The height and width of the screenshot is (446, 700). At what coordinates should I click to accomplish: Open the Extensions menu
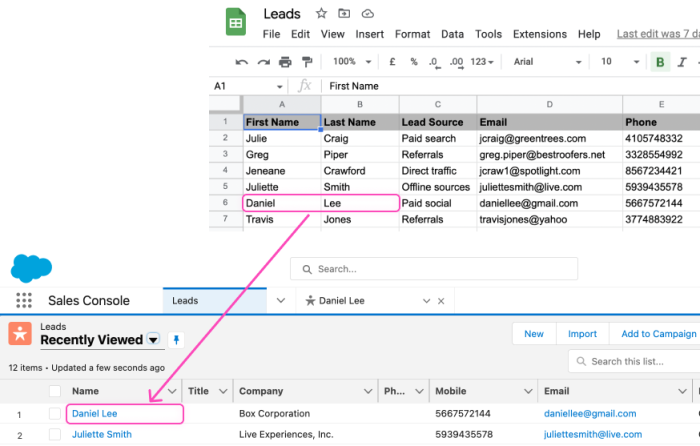click(x=540, y=34)
